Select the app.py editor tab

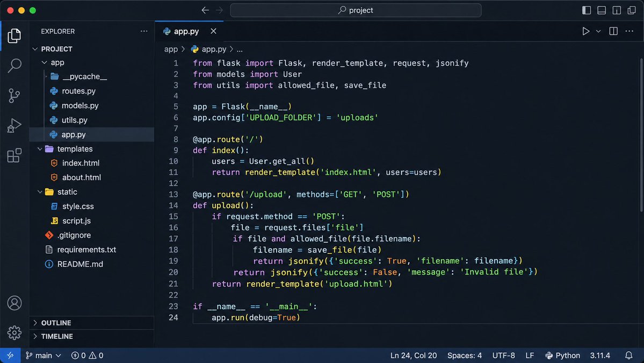click(x=189, y=31)
